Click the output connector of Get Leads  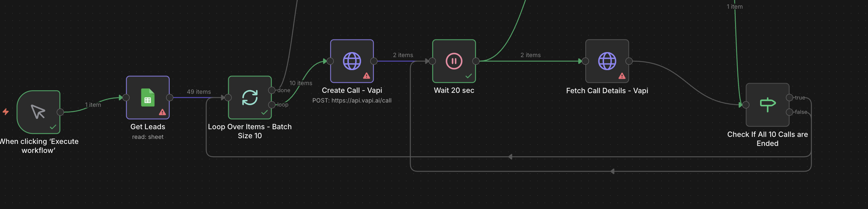(x=169, y=97)
